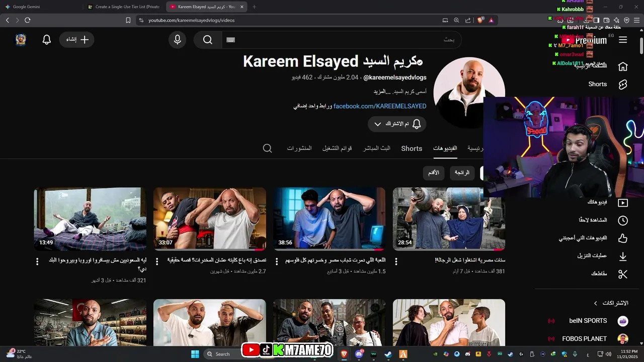This screenshot has width=644, height=362.
Task: Open the facebook.com/KAREEMELSAYED link
Action: [x=380, y=106]
